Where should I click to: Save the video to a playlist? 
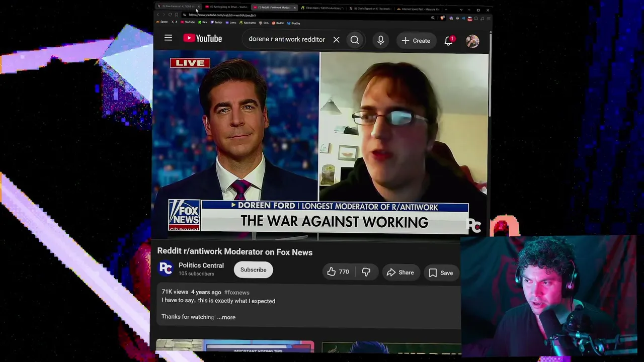441,273
